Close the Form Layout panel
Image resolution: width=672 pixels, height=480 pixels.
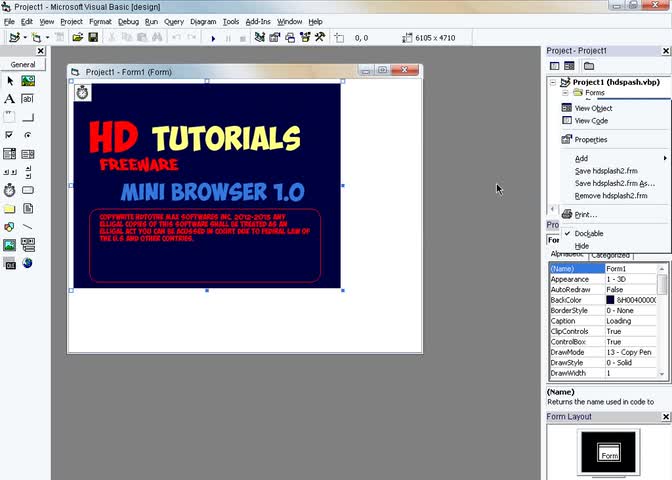[x=666, y=417]
